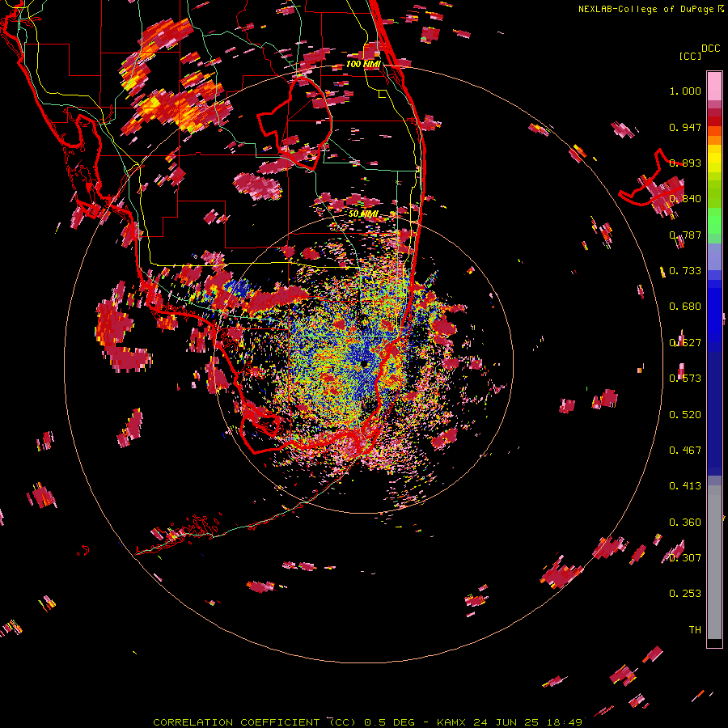Click the DCC label above the color bar
The image size is (728, 728).
[x=710, y=49]
